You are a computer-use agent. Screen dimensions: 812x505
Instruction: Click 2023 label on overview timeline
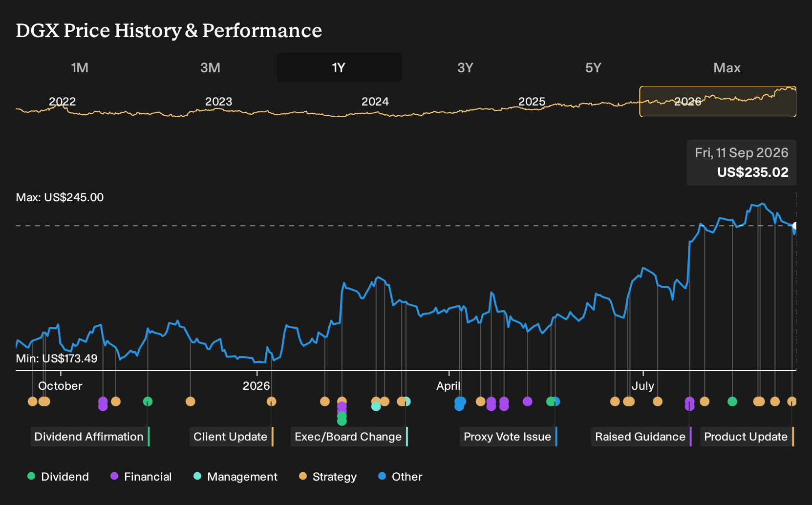click(218, 102)
